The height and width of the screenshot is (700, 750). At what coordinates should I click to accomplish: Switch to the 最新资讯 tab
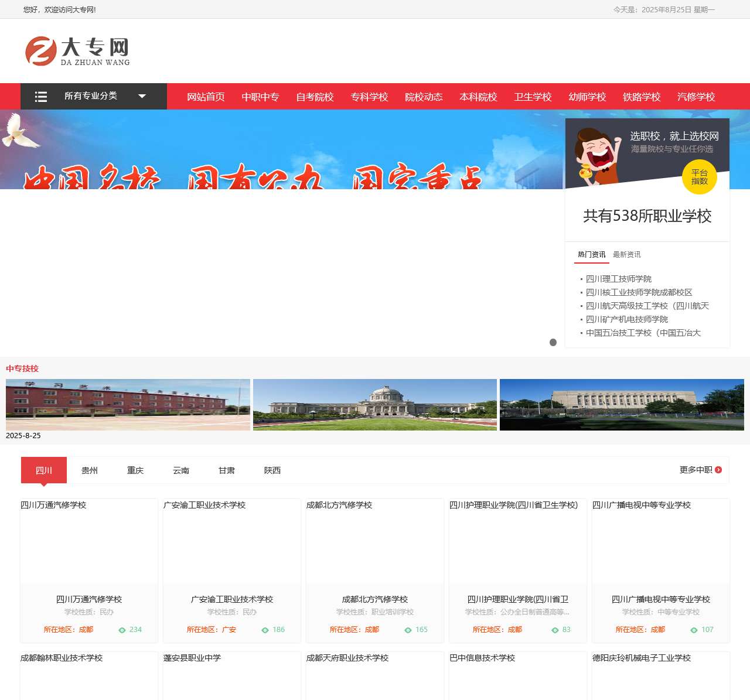(x=626, y=254)
